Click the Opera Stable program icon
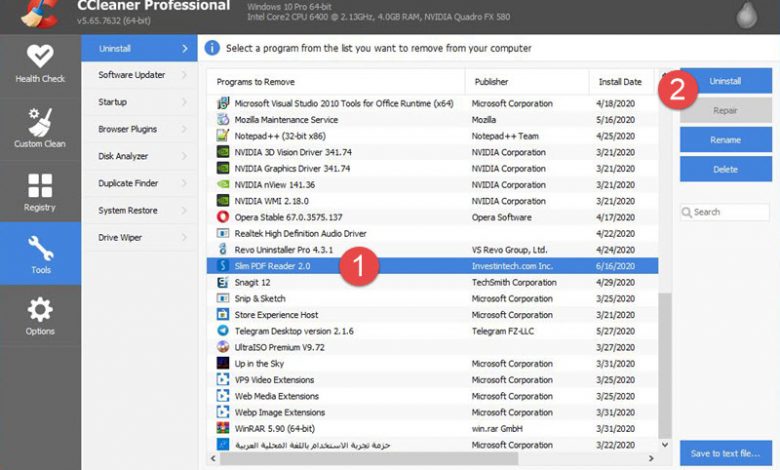Screen dimensions: 780x470 click(x=223, y=217)
